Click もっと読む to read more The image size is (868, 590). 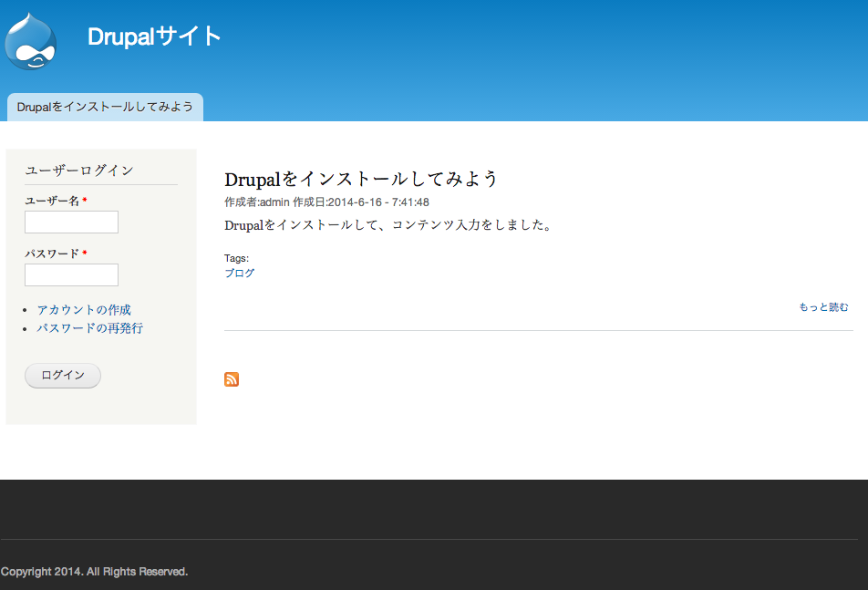coord(823,307)
